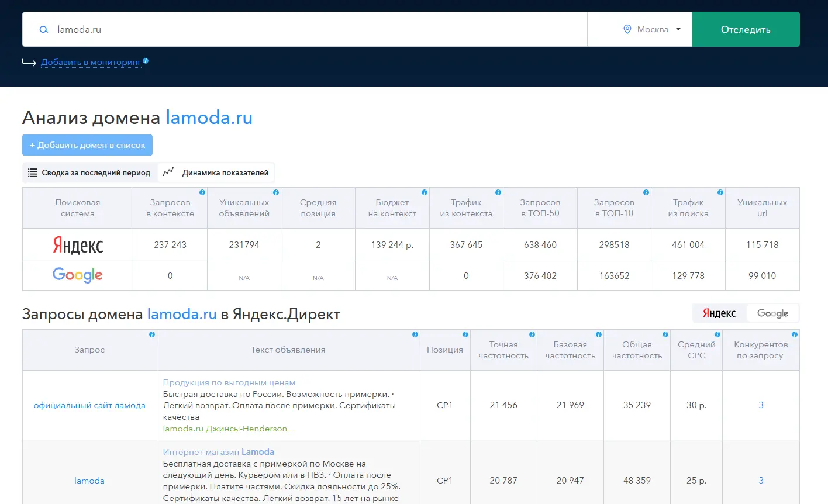Select Google unique url value 99 010

[763, 275]
